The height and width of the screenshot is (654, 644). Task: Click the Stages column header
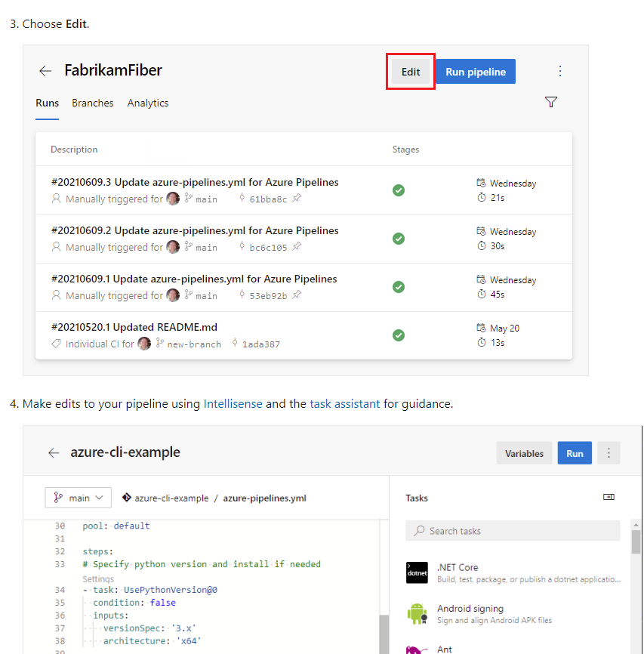pos(405,150)
